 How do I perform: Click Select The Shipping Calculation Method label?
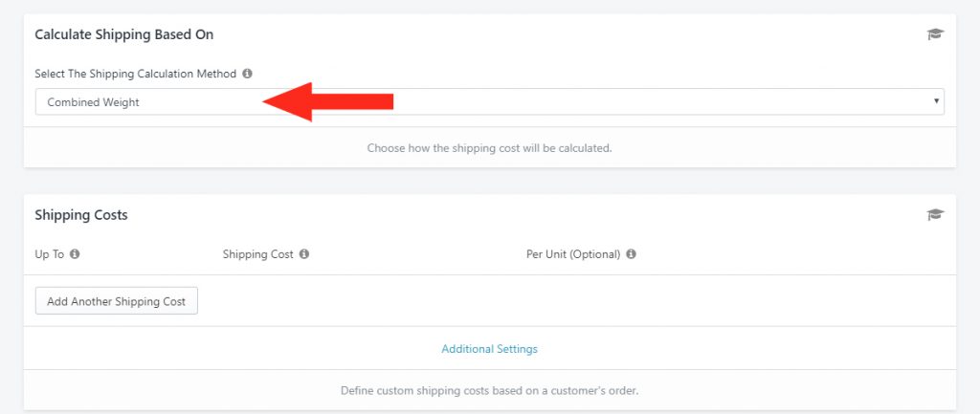pyautogui.click(x=136, y=74)
